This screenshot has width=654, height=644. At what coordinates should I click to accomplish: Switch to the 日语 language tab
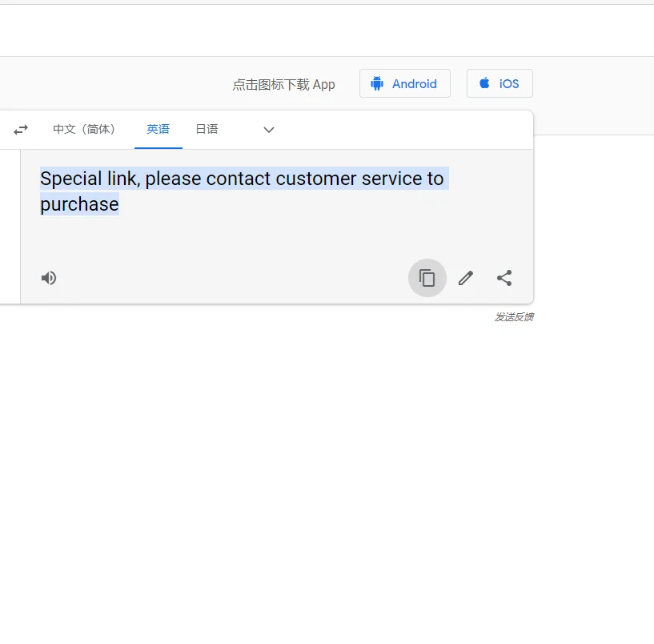[206, 129]
